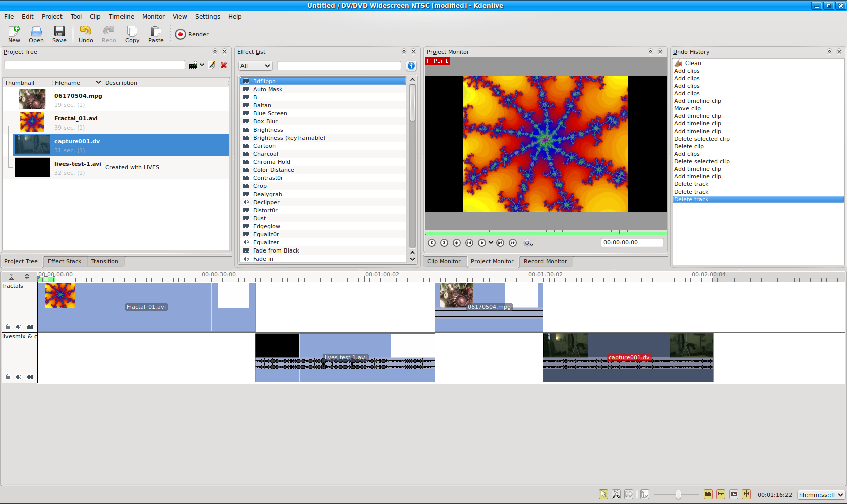The image size is (847, 504).
Task: Save the project via the Save icon
Action: (x=59, y=34)
